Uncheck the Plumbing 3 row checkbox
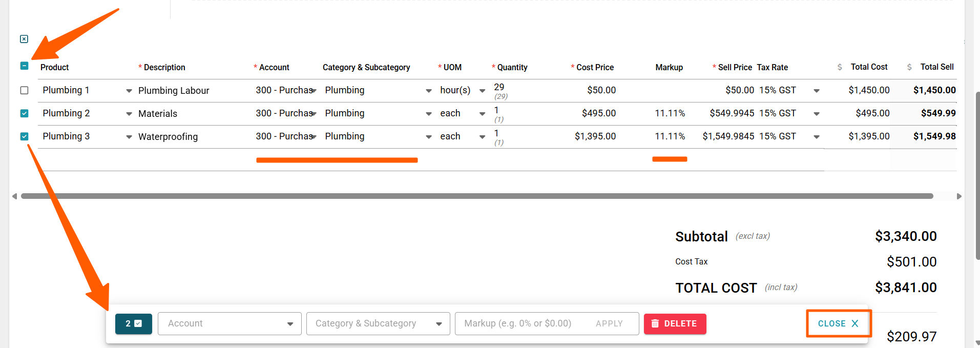 (x=24, y=136)
